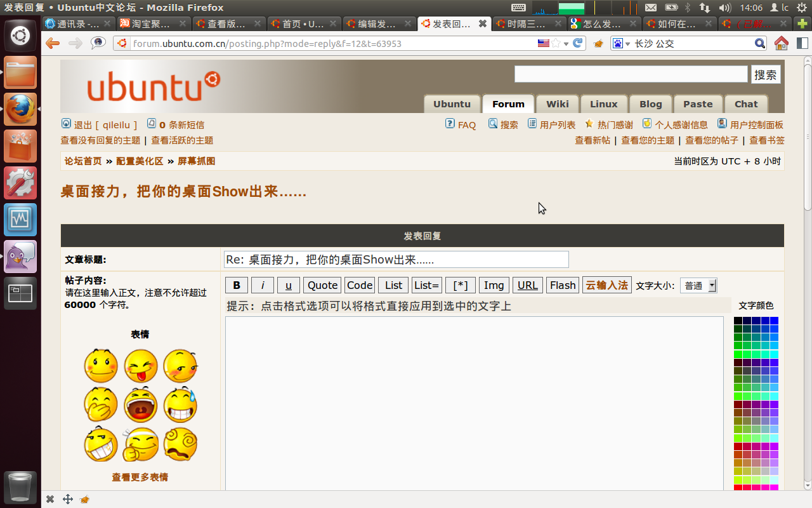Pick pure blue swatch in top row
812x508 pixels.
tap(774, 321)
